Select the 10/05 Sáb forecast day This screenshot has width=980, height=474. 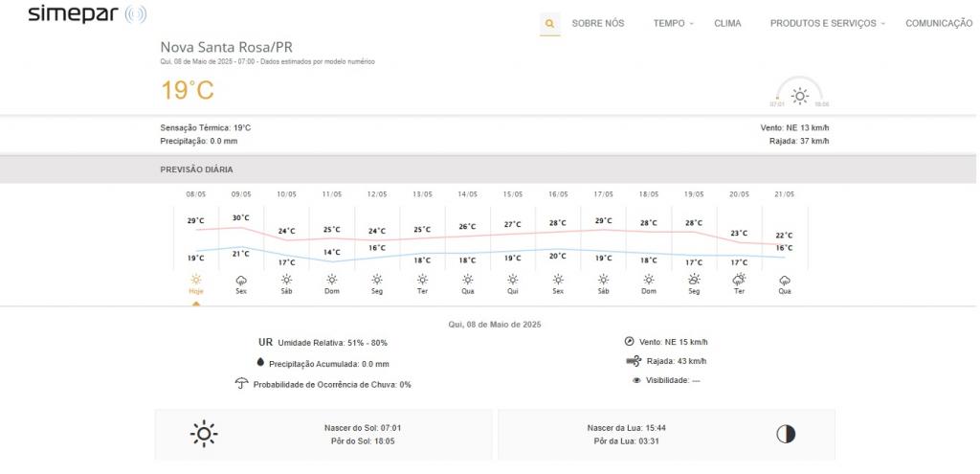[x=286, y=239]
